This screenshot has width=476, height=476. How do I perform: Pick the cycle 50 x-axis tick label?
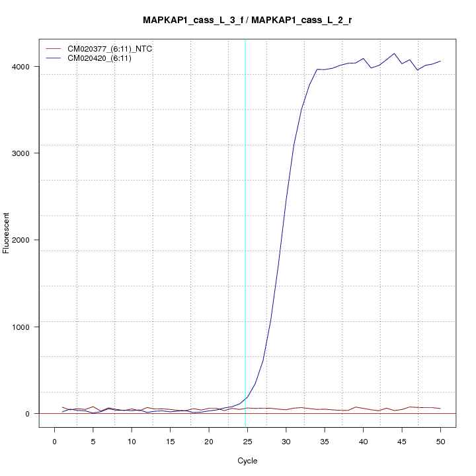(440, 442)
